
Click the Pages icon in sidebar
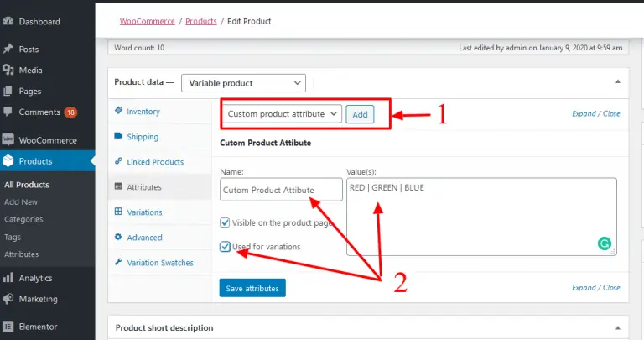(8, 91)
